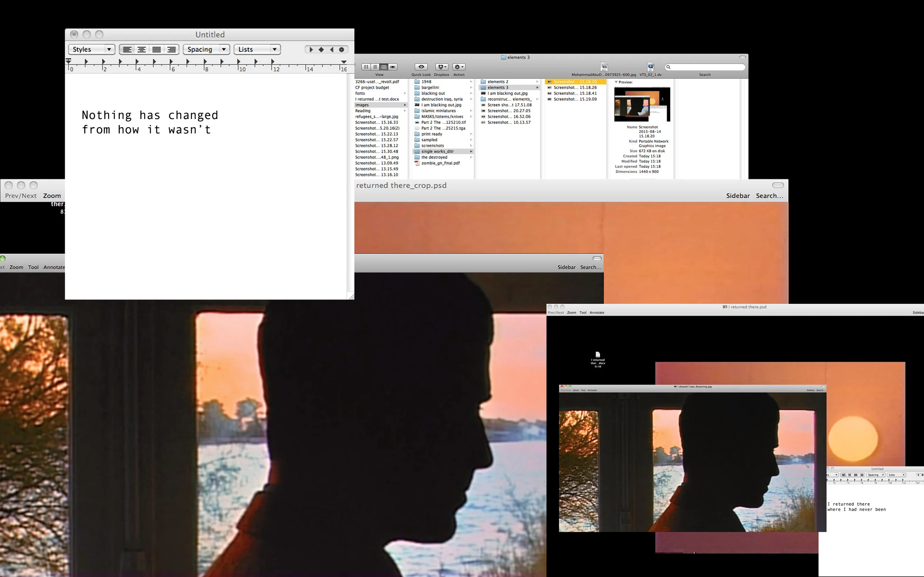The height and width of the screenshot is (577, 924).
Task: Click the blacking out folder icon
Action: coord(417,93)
